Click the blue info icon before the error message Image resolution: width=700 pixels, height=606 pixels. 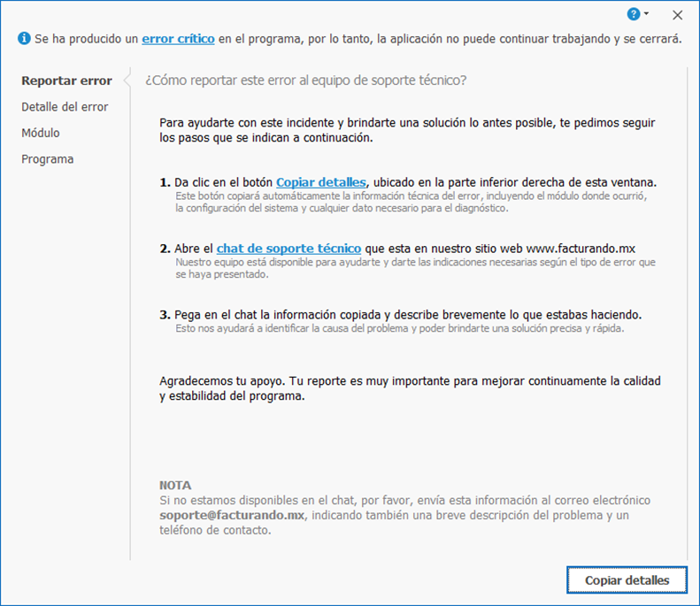point(24,40)
